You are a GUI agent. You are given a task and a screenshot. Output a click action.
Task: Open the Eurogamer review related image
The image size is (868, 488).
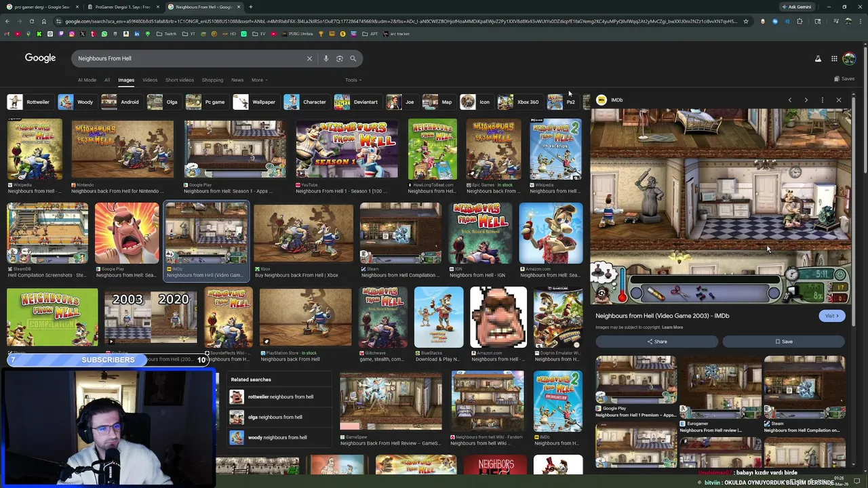click(x=721, y=389)
